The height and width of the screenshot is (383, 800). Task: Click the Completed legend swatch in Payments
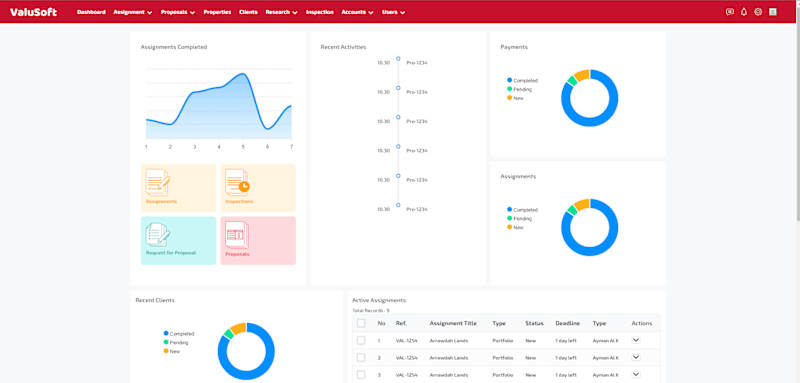(x=509, y=80)
